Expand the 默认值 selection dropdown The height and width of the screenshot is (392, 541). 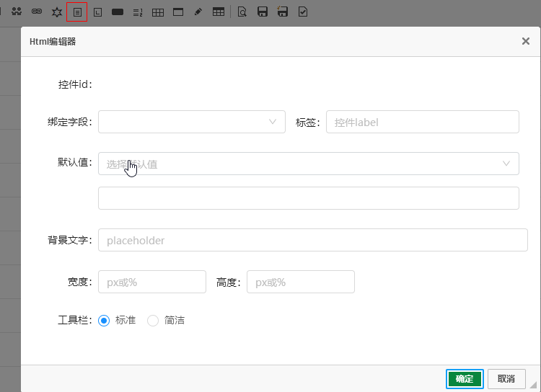[308, 164]
